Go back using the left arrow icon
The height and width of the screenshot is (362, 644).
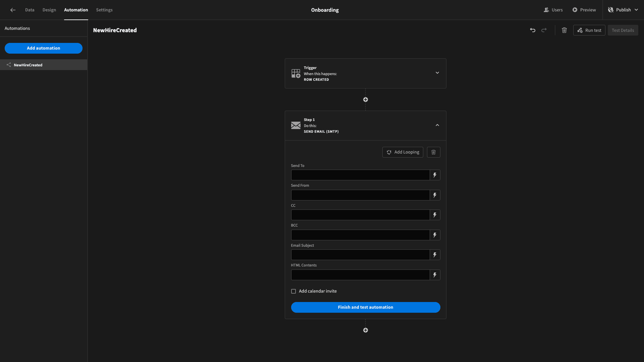point(13,10)
